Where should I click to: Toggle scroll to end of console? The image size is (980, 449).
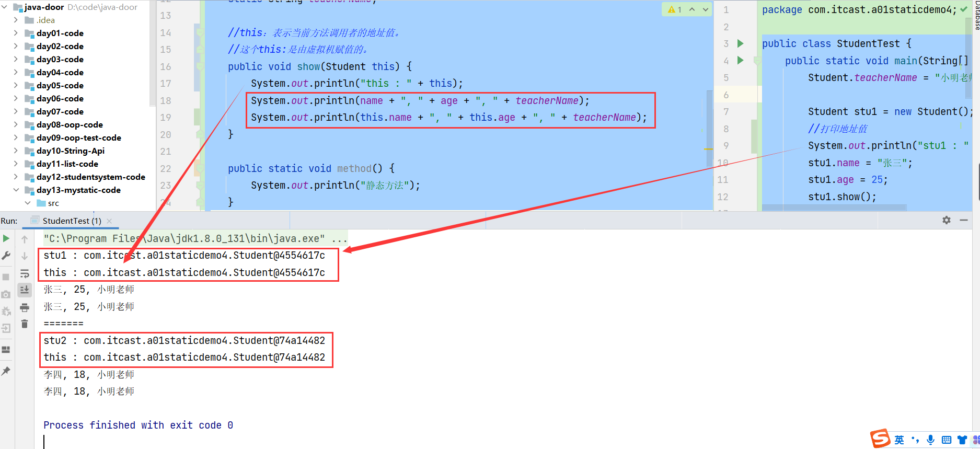(x=25, y=290)
